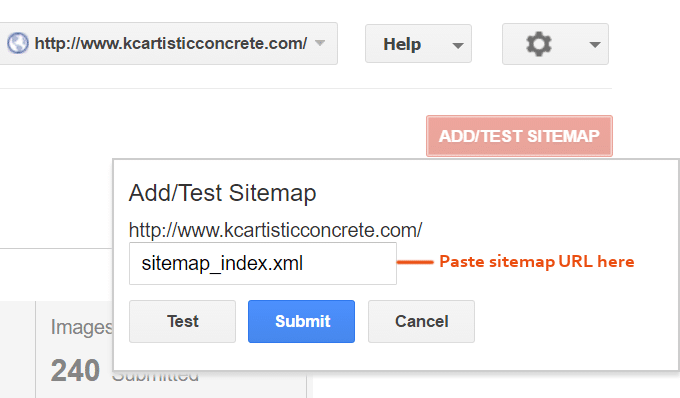Click the Submitted label under Images

155,375
